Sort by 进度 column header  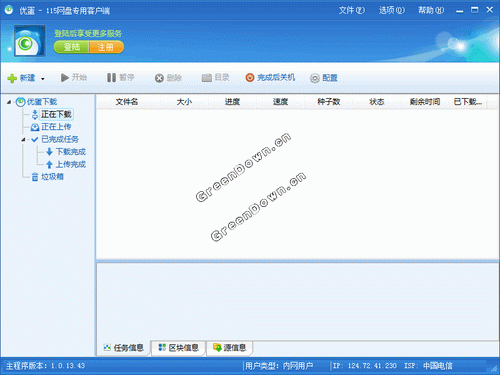point(232,102)
